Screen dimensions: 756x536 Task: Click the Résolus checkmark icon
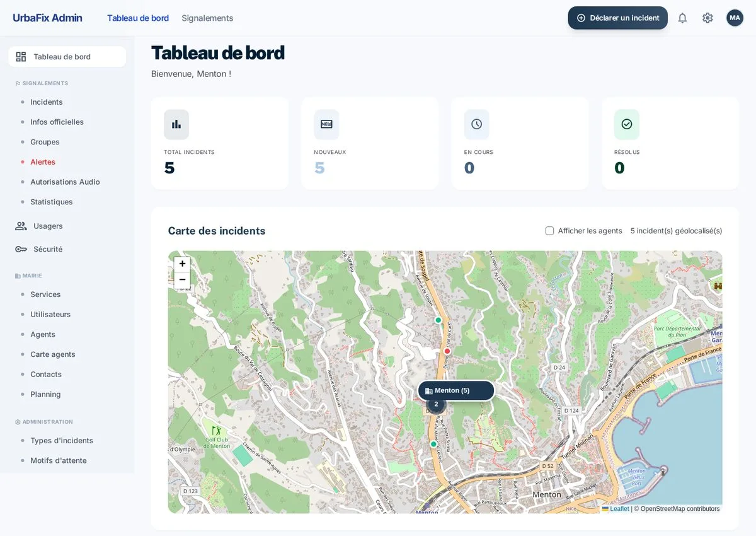(627, 124)
